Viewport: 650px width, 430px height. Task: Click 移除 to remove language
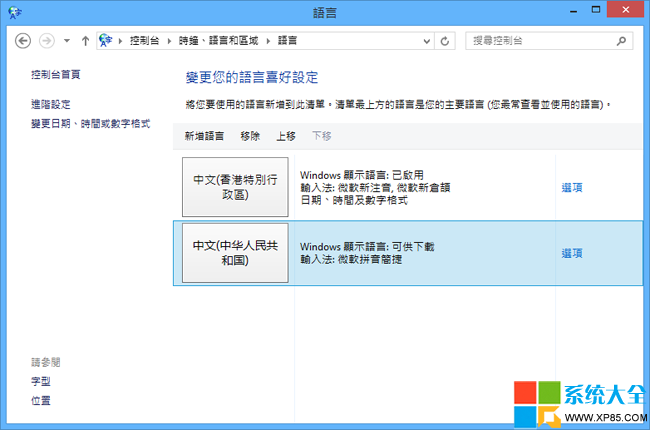click(250, 136)
